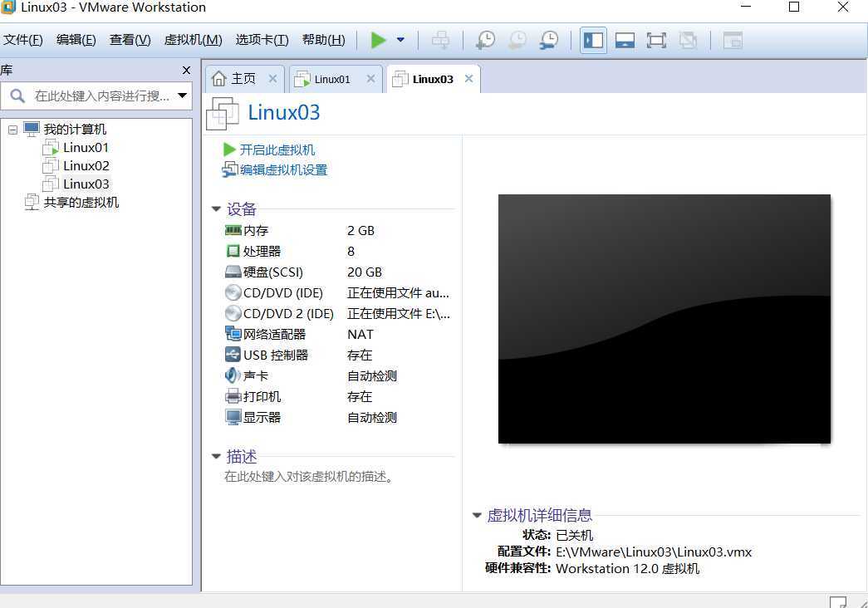This screenshot has width=868, height=608.
Task: Click the revert to snapshot toolbar icon
Action: click(x=517, y=40)
